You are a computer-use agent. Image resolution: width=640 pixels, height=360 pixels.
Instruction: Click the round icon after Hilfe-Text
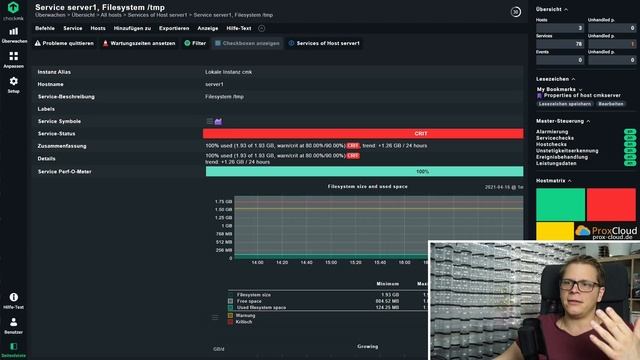click(262, 28)
